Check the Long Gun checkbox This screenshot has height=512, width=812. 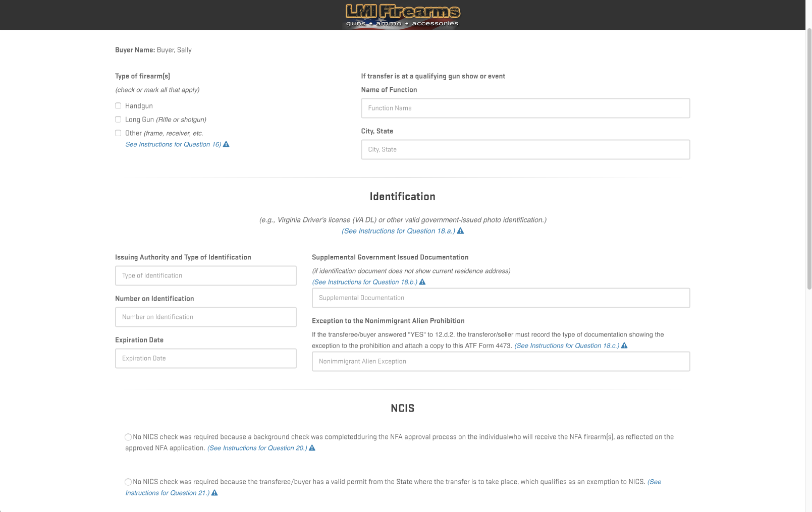118,120
